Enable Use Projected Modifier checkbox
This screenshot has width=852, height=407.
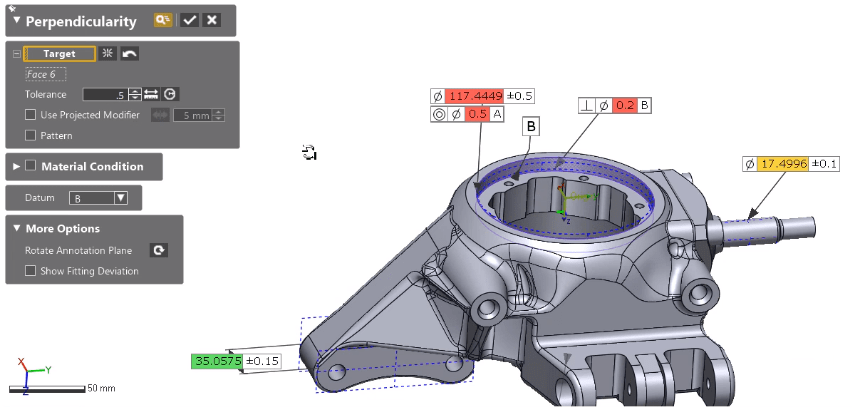point(31,115)
